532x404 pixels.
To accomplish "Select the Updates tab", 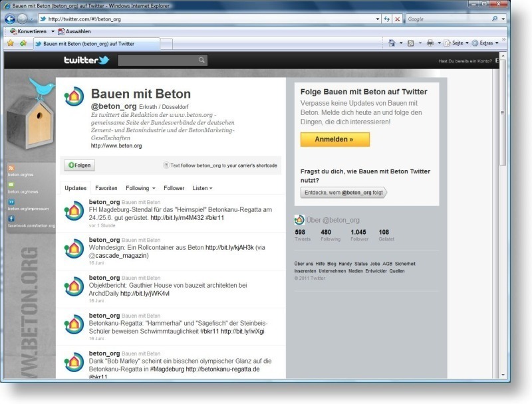I will [75, 188].
